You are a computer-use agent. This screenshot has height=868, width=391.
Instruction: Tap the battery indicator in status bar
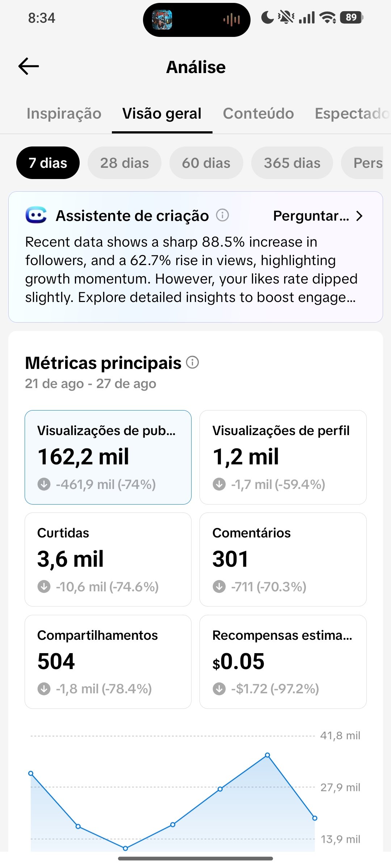(352, 17)
